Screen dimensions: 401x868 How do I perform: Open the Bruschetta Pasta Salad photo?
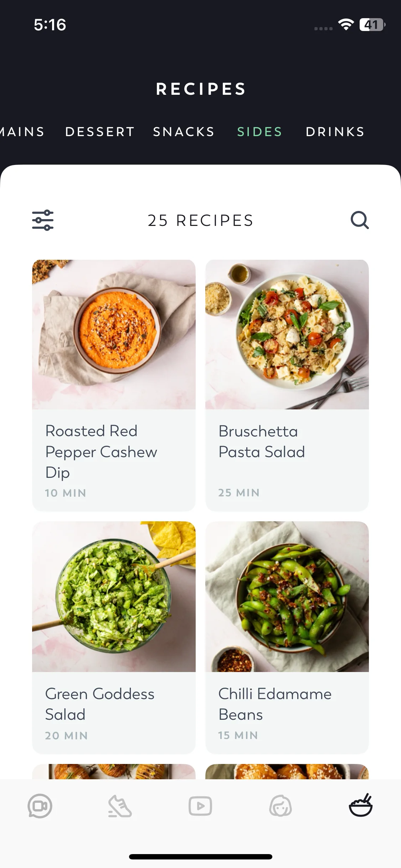(x=287, y=334)
